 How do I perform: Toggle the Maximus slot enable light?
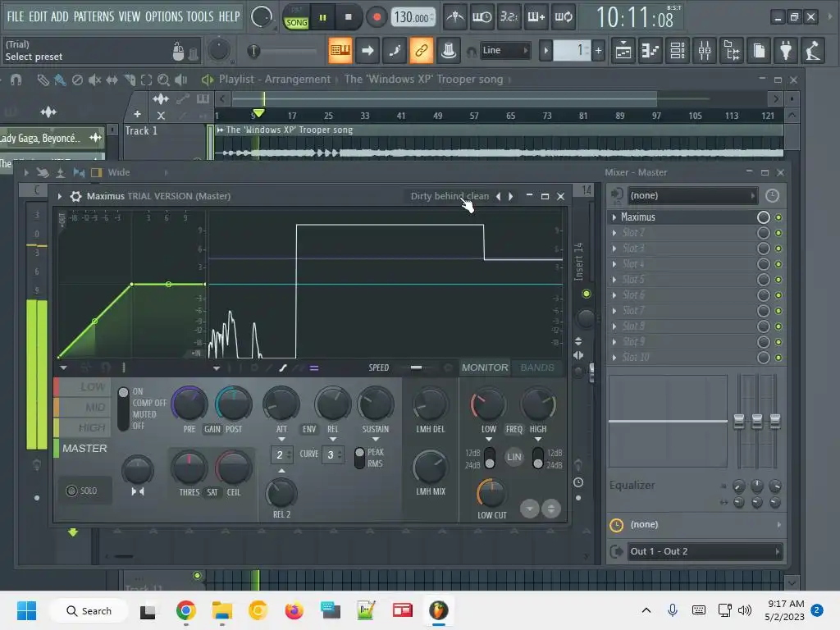point(778,217)
